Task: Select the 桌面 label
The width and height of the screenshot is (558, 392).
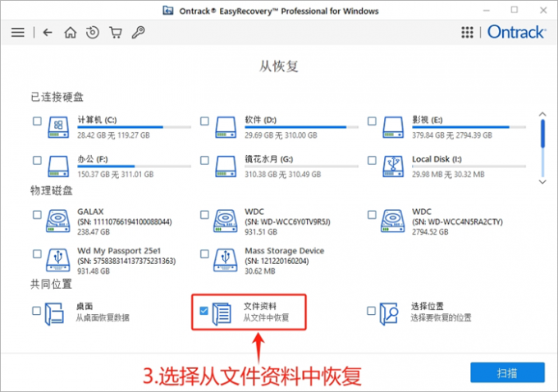Action: [x=85, y=306]
